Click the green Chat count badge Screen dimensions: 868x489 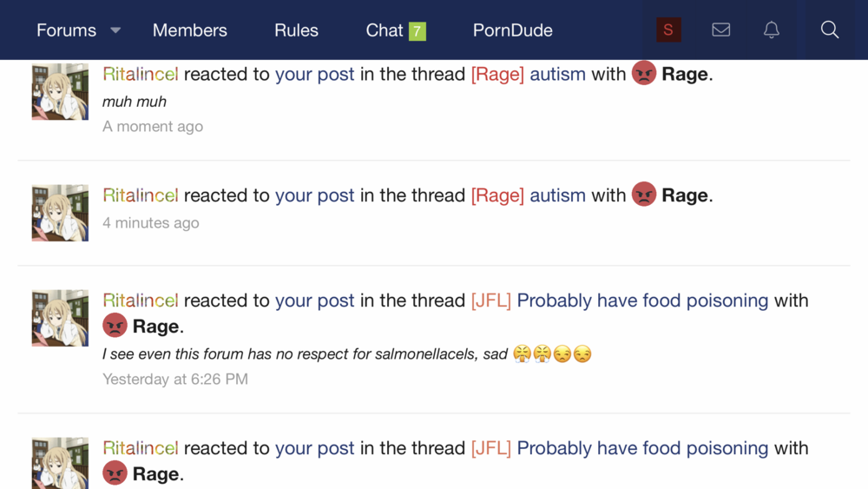tap(418, 31)
